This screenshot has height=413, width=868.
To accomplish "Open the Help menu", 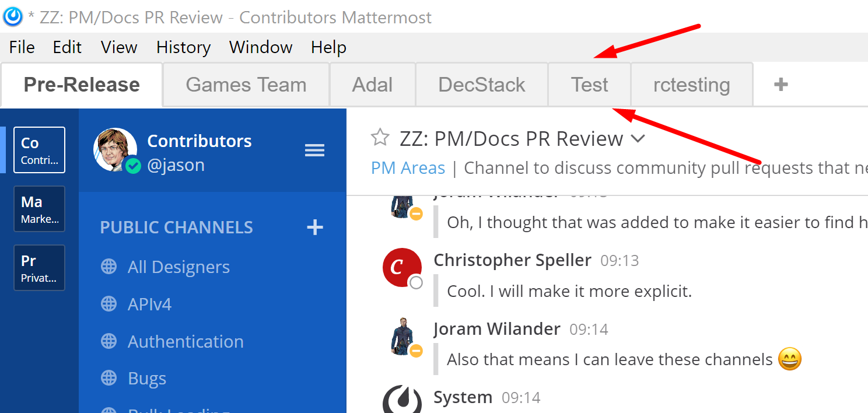I will [x=328, y=47].
